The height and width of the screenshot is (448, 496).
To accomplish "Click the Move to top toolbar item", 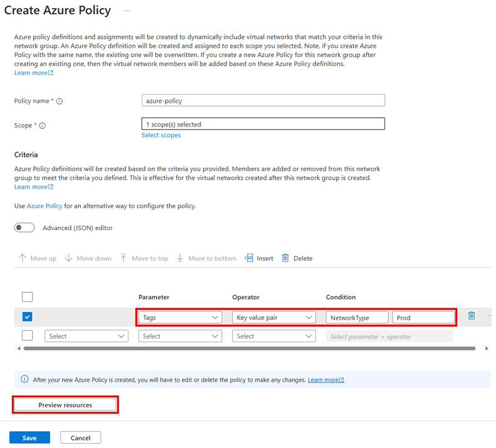I will [x=144, y=258].
